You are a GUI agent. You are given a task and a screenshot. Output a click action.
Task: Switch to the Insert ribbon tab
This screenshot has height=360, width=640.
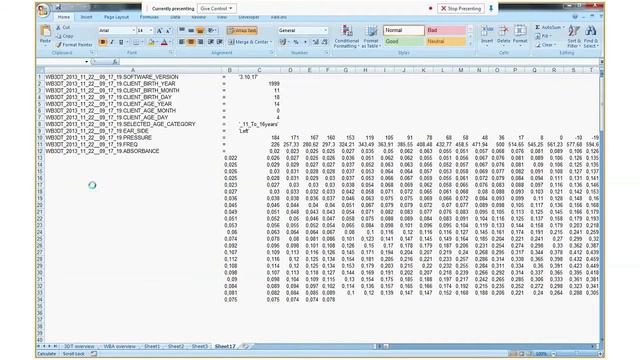[x=86, y=17]
